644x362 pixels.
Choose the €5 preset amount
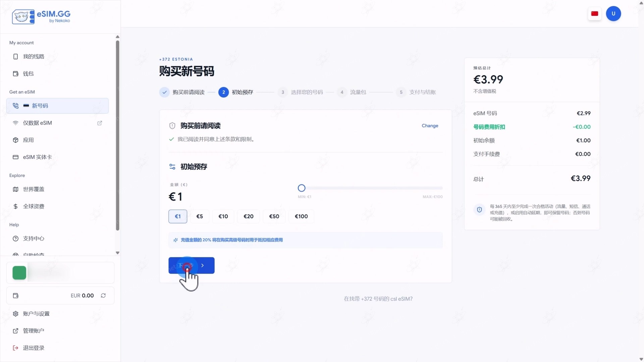pos(200,216)
